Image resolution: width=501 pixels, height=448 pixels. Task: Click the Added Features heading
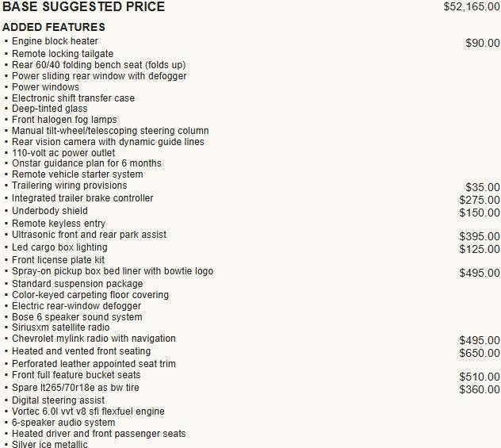(x=54, y=27)
